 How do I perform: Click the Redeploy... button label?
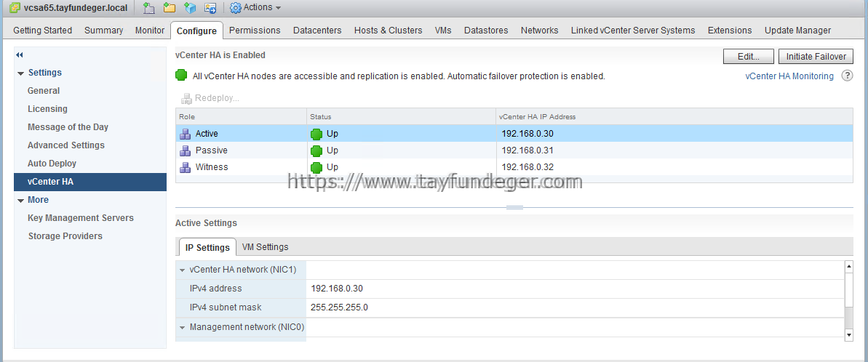pos(217,98)
